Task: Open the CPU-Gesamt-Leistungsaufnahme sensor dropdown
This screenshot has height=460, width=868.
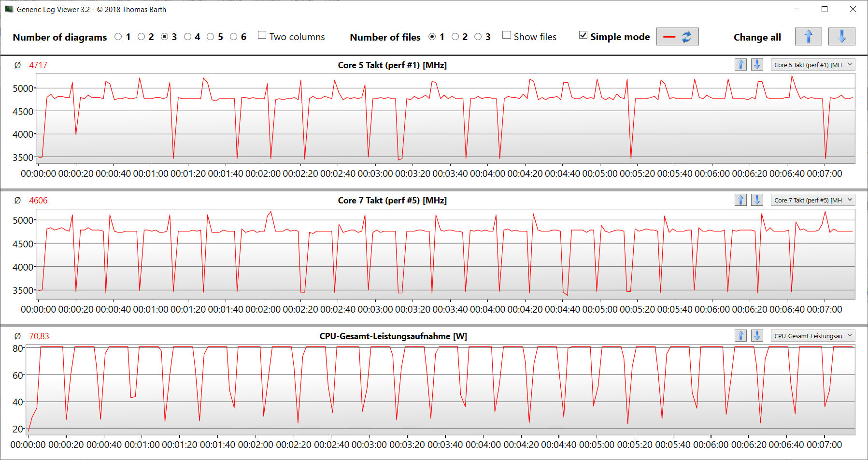Action: point(812,336)
